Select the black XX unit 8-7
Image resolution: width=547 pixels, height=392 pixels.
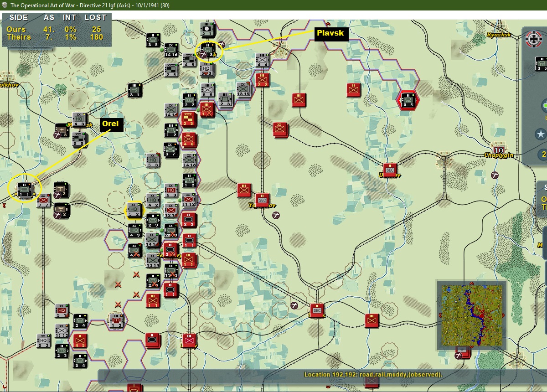[171, 150]
